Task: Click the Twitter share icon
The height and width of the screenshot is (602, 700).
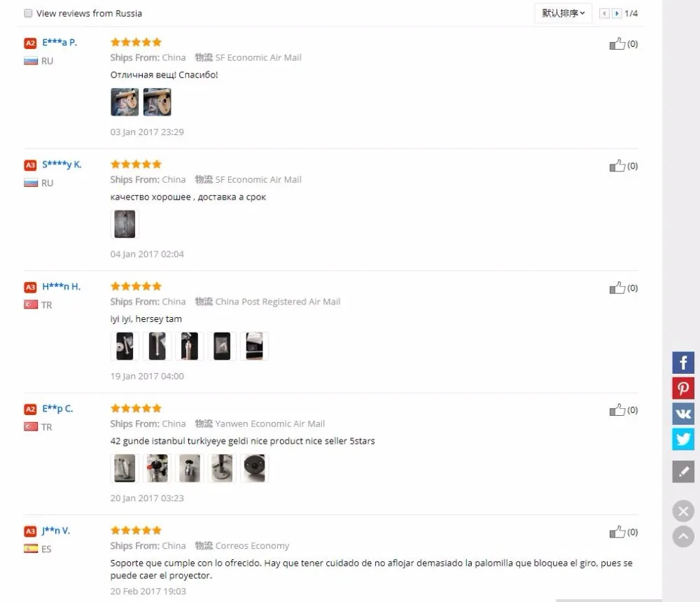Action: click(x=683, y=439)
